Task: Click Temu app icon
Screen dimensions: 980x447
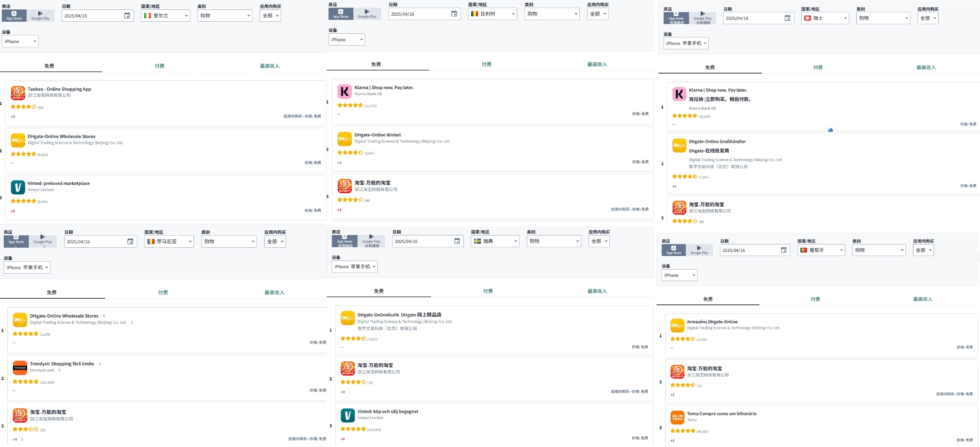Action: pos(677,418)
